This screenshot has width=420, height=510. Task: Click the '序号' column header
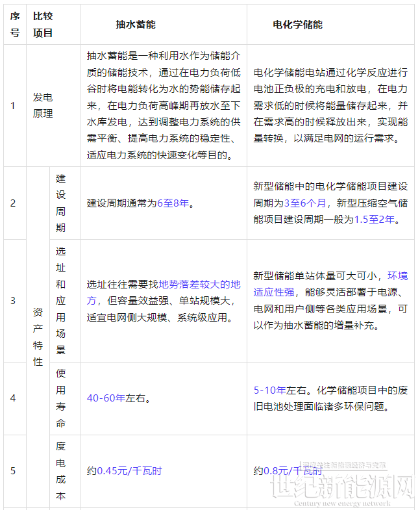(x=15, y=25)
